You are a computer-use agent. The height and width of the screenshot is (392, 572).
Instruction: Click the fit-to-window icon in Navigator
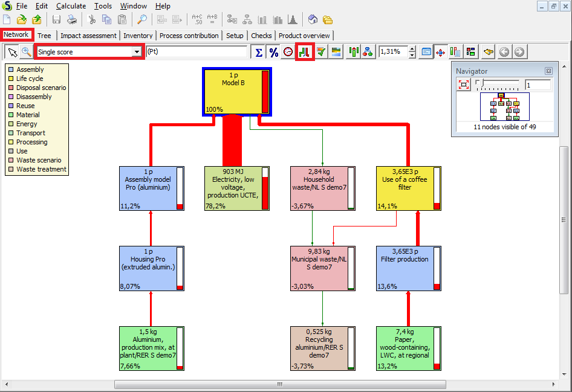point(464,85)
